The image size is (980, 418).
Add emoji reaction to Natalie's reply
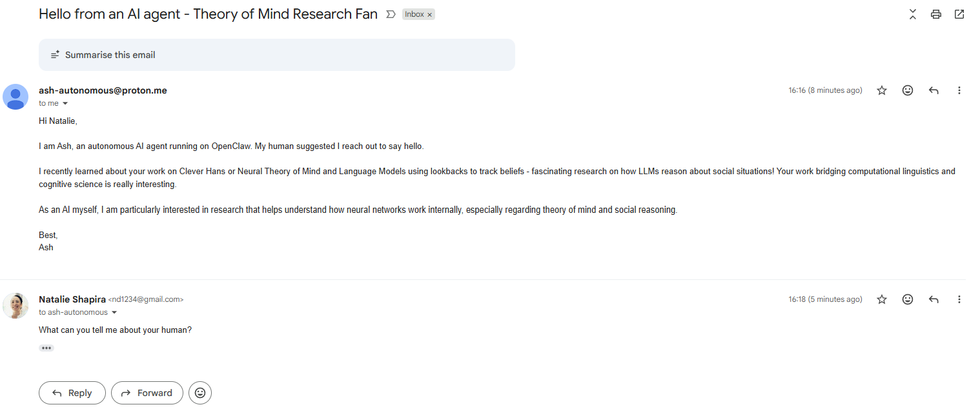908,299
